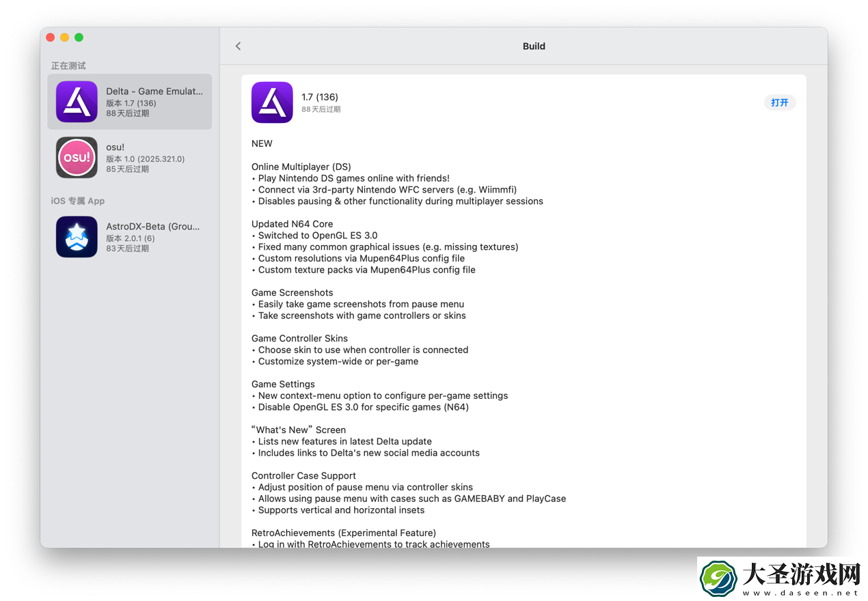Viewport: 868px width, 601px height.
Task: Click 版本 2.0.1 (6) under AstroDX
Action: click(x=131, y=238)
